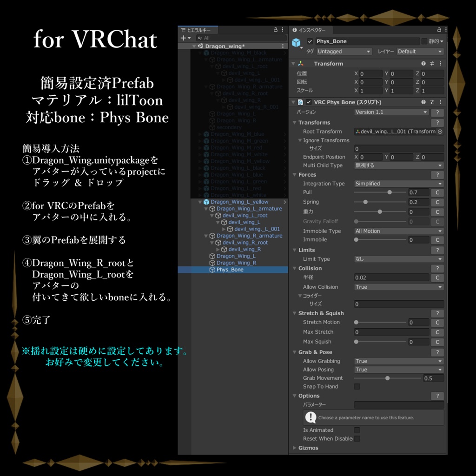Expand the Gizmos section
The width and height of the screenshot is (476, 476).
click(294, 448)
